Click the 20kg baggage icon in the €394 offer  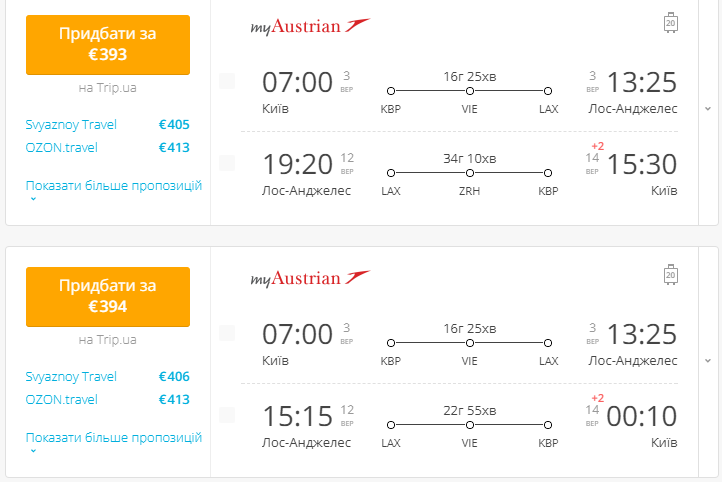click(x=671, y=275)
